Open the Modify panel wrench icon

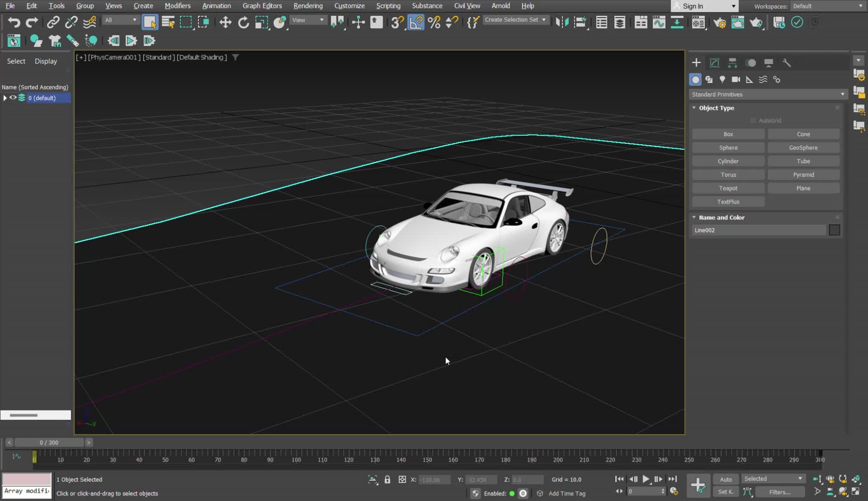(787, 63)
